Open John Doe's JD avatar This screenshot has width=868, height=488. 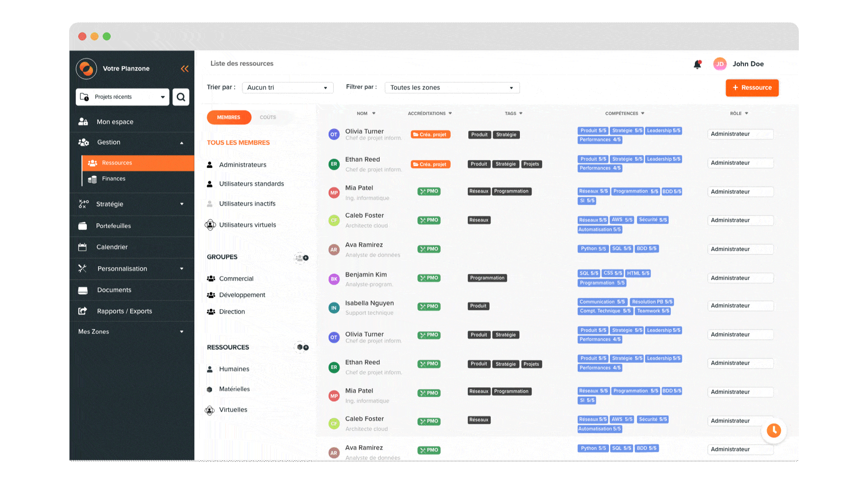pos(720,64)
